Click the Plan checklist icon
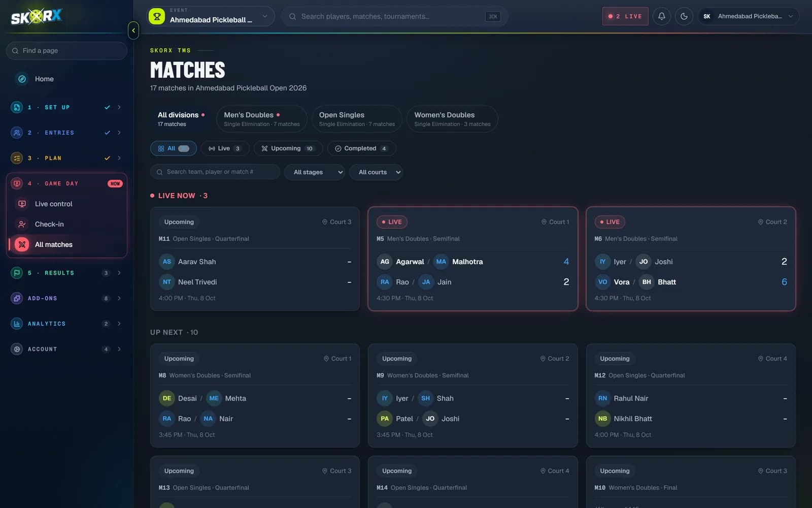 pyautogui.click(x=17, y=158)
